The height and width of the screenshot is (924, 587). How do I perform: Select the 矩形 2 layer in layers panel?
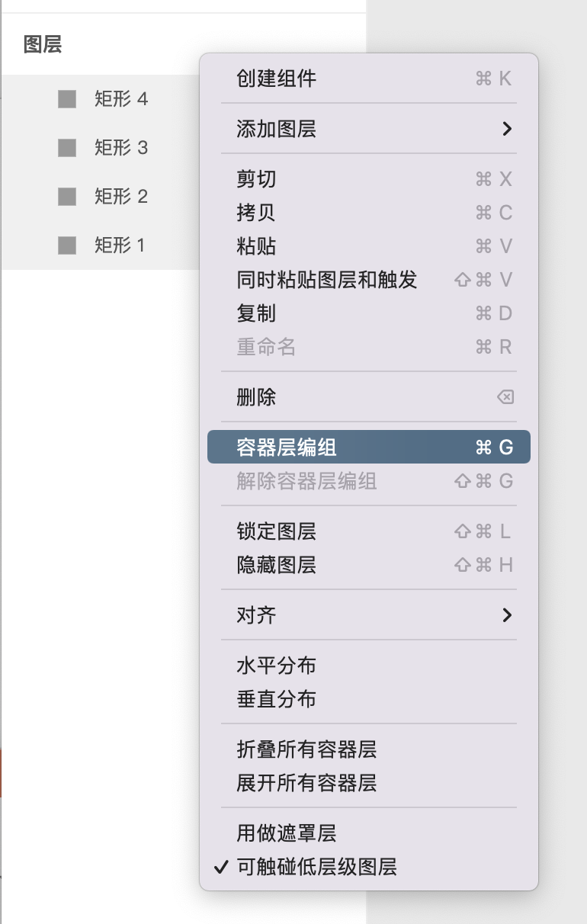[114, 197]
